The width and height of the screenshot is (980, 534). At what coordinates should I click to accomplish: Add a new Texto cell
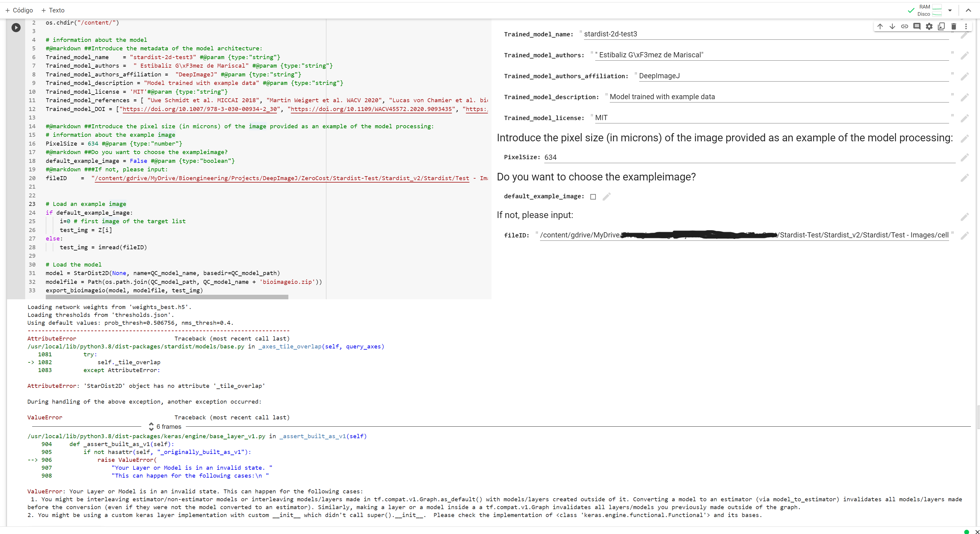[x=53, y=10]
